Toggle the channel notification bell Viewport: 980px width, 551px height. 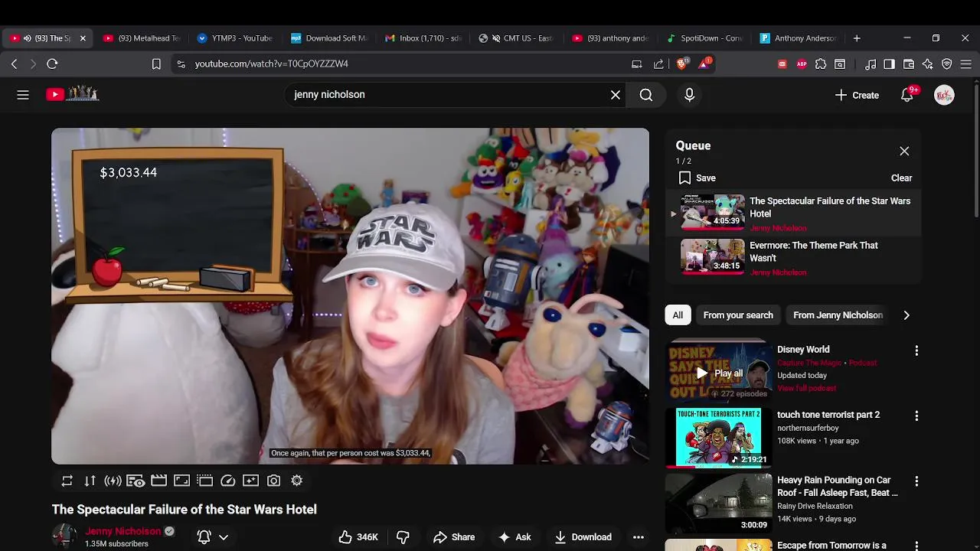(x=204, y=537)
